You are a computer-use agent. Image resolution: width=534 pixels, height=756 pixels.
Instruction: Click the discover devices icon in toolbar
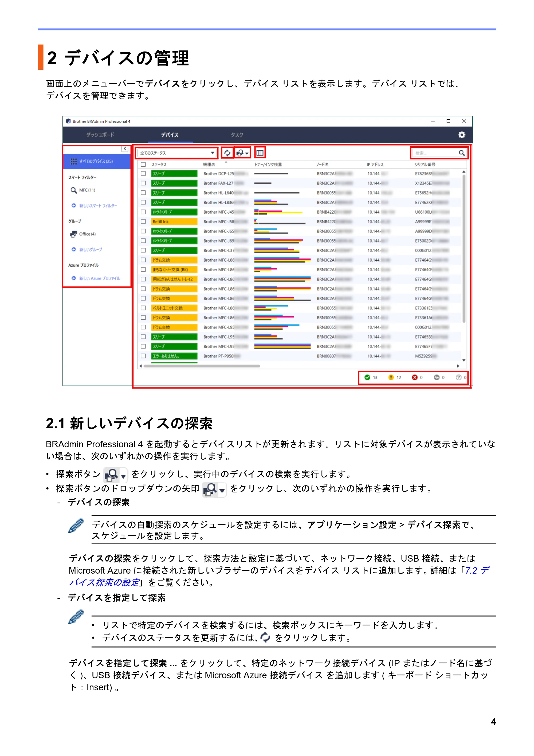240,153
